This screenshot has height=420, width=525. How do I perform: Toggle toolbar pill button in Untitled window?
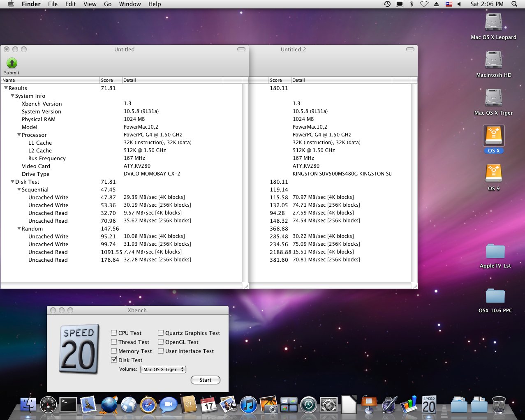click(x=241, y=49)
